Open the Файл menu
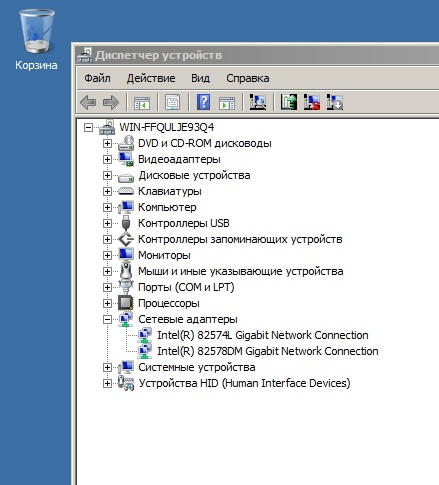The height and width of the screenshot is (485, 439). (97, 78)
